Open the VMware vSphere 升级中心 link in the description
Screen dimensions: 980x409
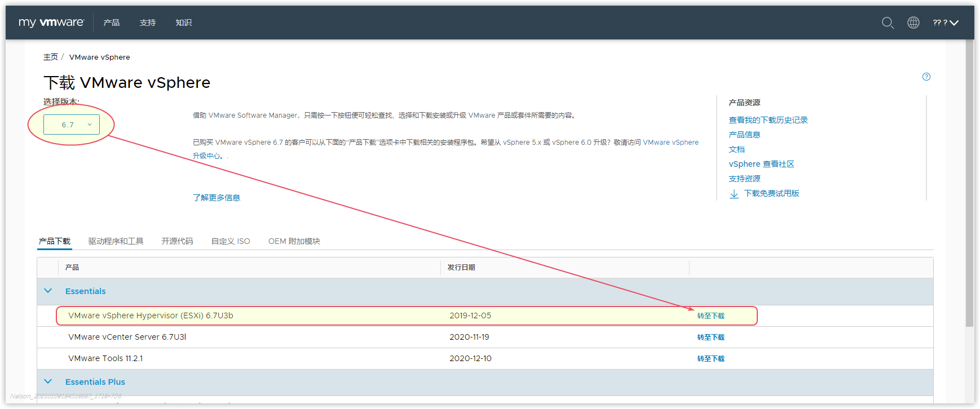670,143
